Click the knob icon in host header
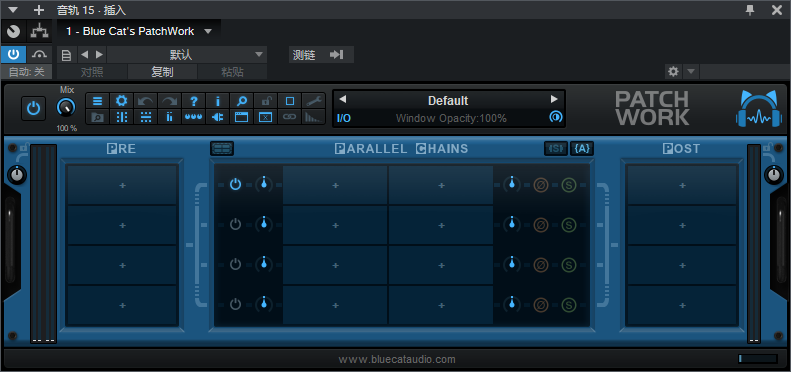791x372 pixels. 14,31
